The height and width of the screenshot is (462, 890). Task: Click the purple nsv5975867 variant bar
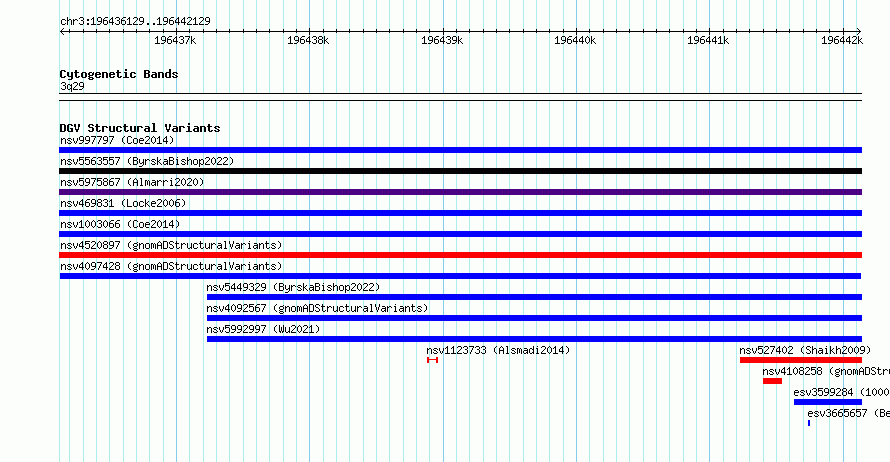click(460, 192)
